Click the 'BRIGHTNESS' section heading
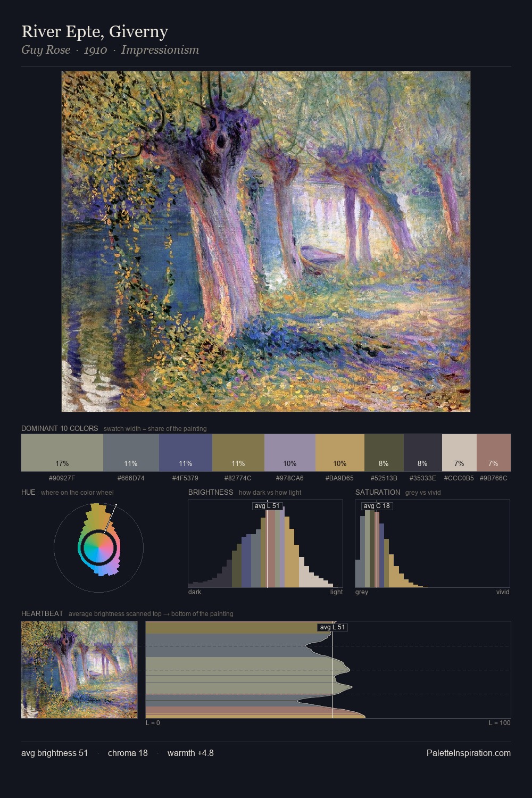This screenshot has height=798, width=532. tap(211, 492)
